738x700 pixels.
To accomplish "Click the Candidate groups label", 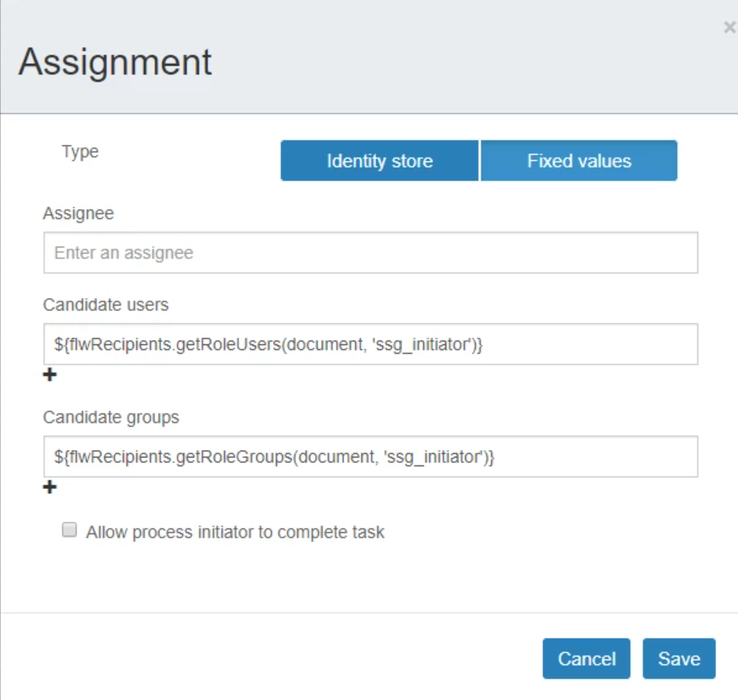I will pos(111,417).
